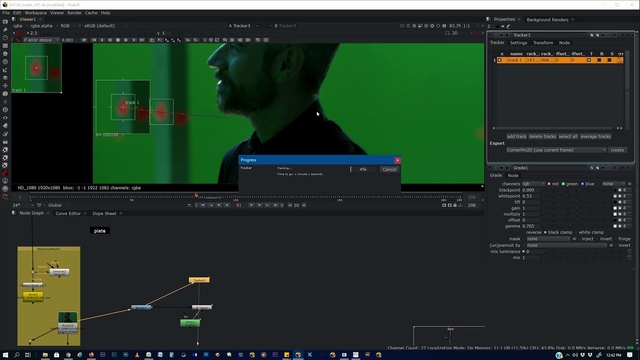The image size is (640, 360).
Task: Open the Render menu
Action: (74, 13)
